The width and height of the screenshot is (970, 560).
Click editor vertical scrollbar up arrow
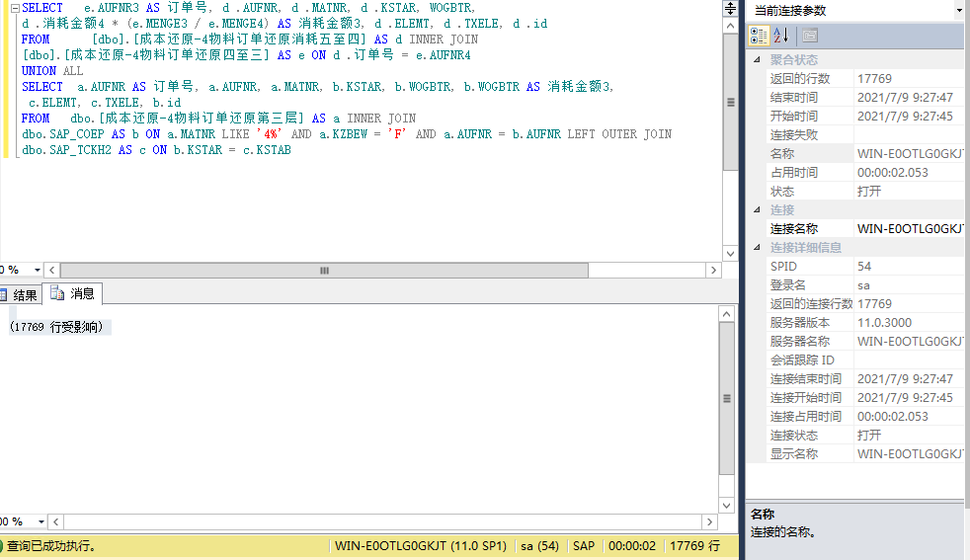(731, 26)
